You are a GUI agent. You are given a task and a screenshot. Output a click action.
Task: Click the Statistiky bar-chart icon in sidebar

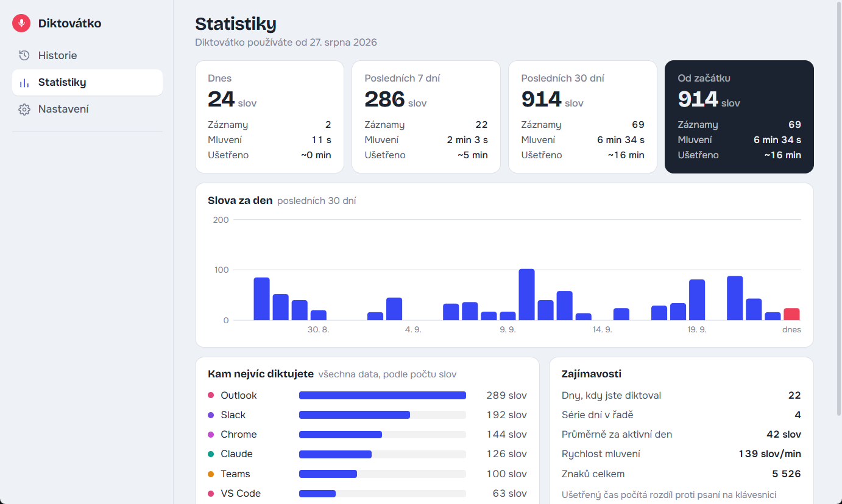click(x=24, y=82)
